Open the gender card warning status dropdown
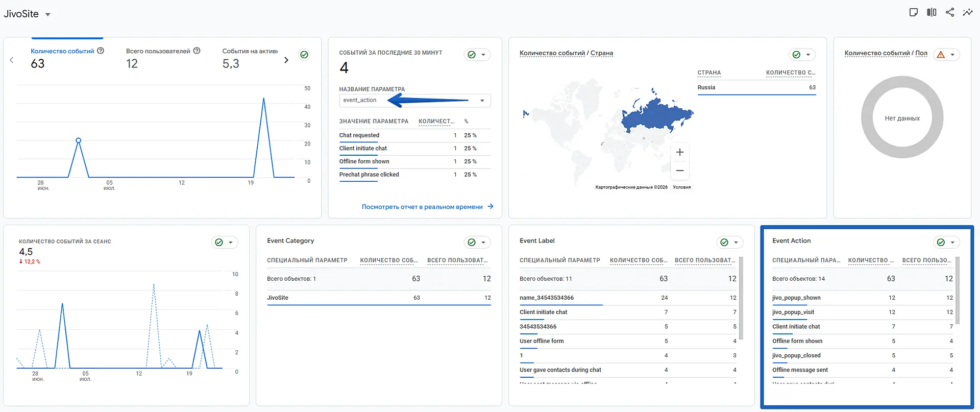 tap(946, 55)
